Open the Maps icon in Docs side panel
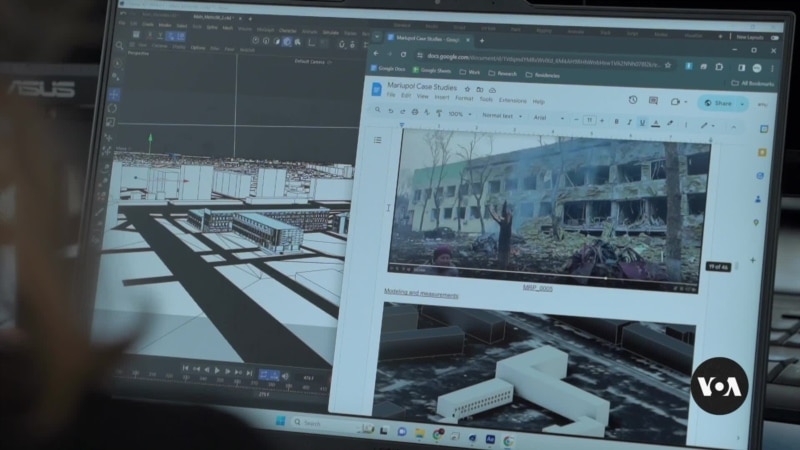The image size is (800, 450). pos(756,222)
